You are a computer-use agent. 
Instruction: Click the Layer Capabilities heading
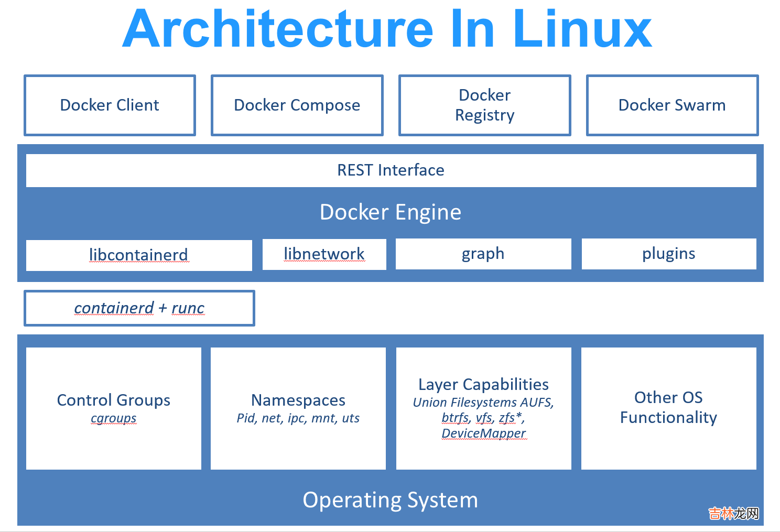[484, 384]
